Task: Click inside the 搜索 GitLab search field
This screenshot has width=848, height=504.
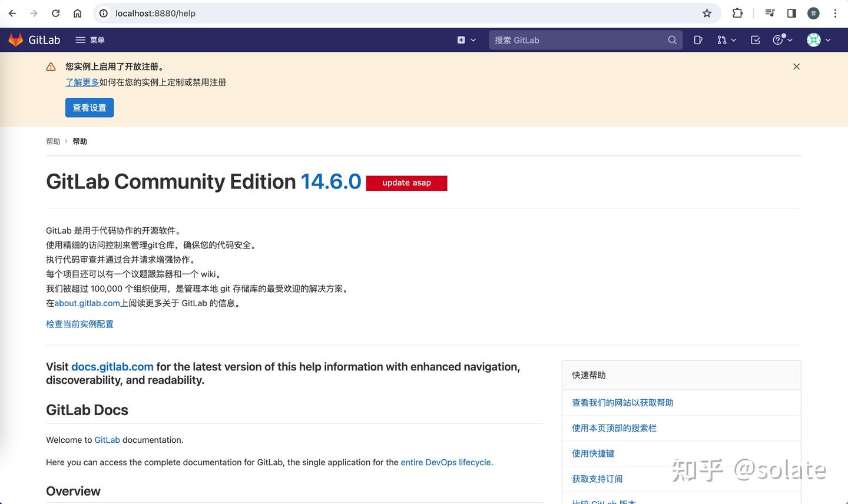Action: [565, 40]
